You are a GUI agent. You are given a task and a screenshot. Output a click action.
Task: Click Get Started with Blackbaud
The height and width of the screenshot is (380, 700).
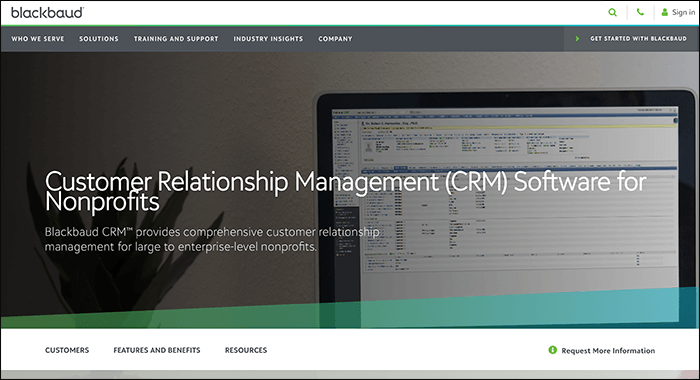click(638, 39)
